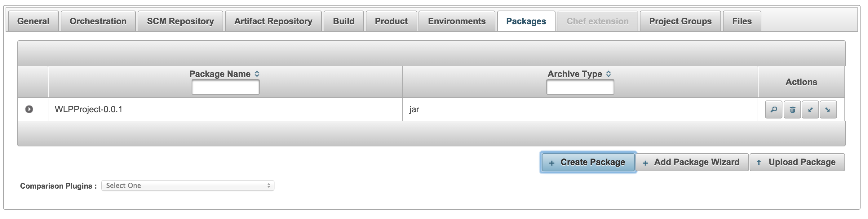
Task: Switch to the Files tab
Action: tap(742, 21)
